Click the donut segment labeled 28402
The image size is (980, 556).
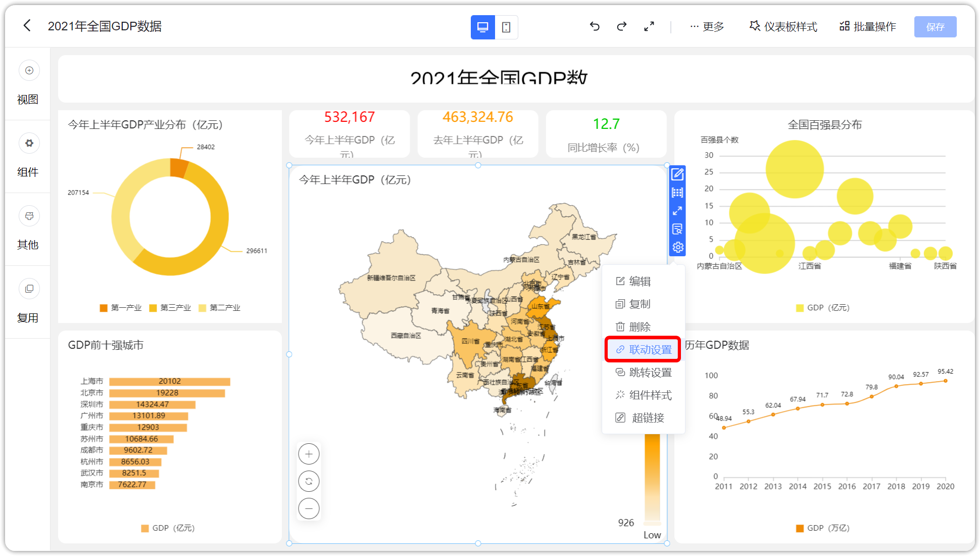tap(179, 168)
